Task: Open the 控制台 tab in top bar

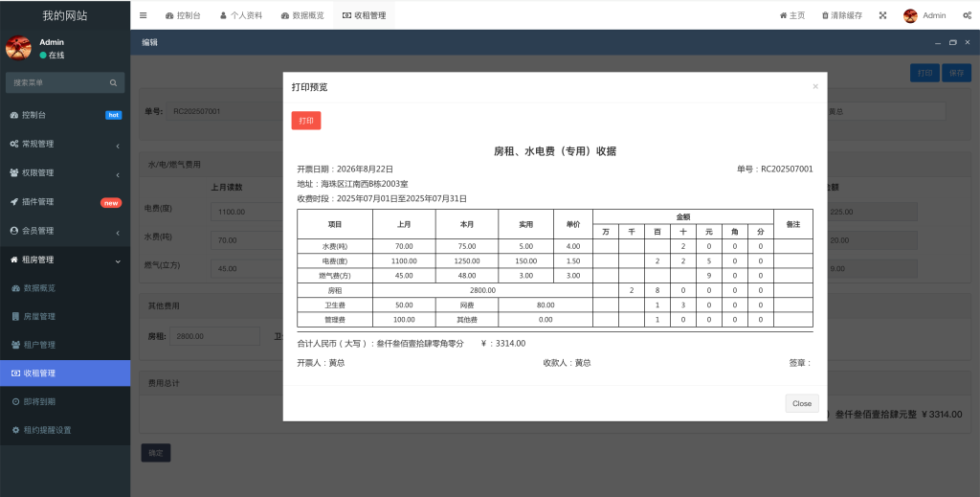Action: [x=183, y=15]
